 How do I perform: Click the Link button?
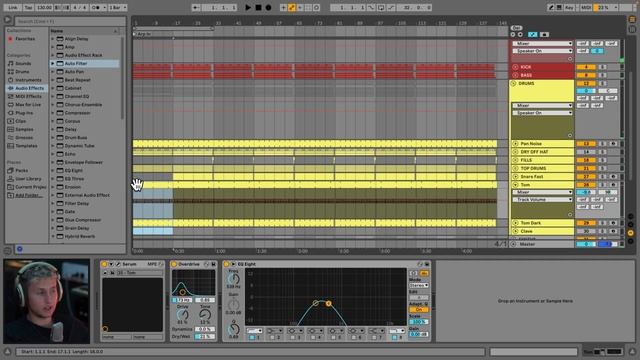coord(13,7)
